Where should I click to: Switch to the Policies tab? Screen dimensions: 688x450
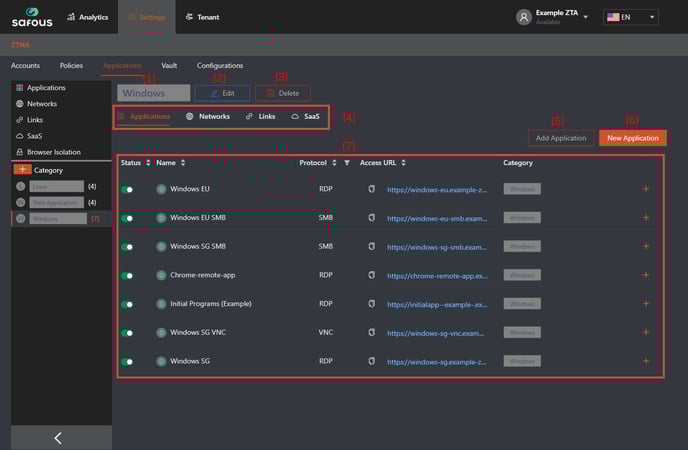pos(71,65)
